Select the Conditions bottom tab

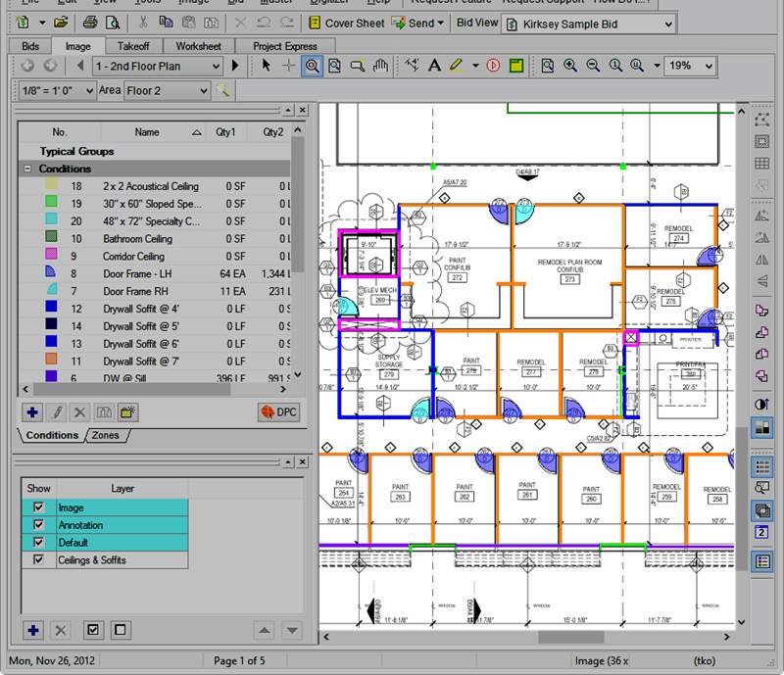52,435
